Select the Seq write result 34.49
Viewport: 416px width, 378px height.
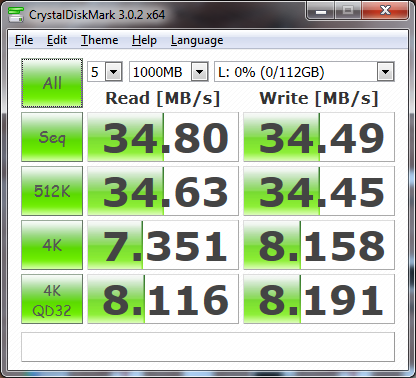[x=319, y=137]
